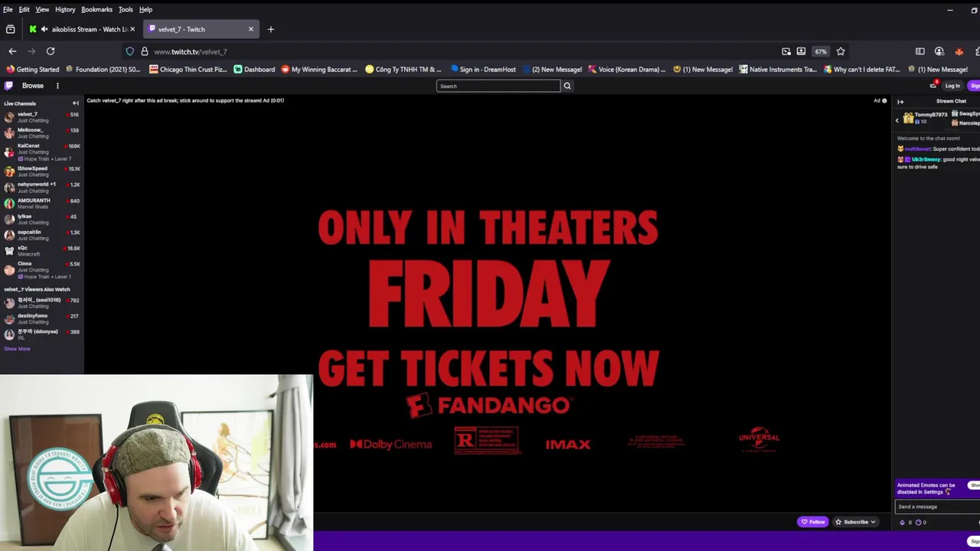Open the Getting Started bookmark
This screenshot has height=551, width=980.
(32, 70)
